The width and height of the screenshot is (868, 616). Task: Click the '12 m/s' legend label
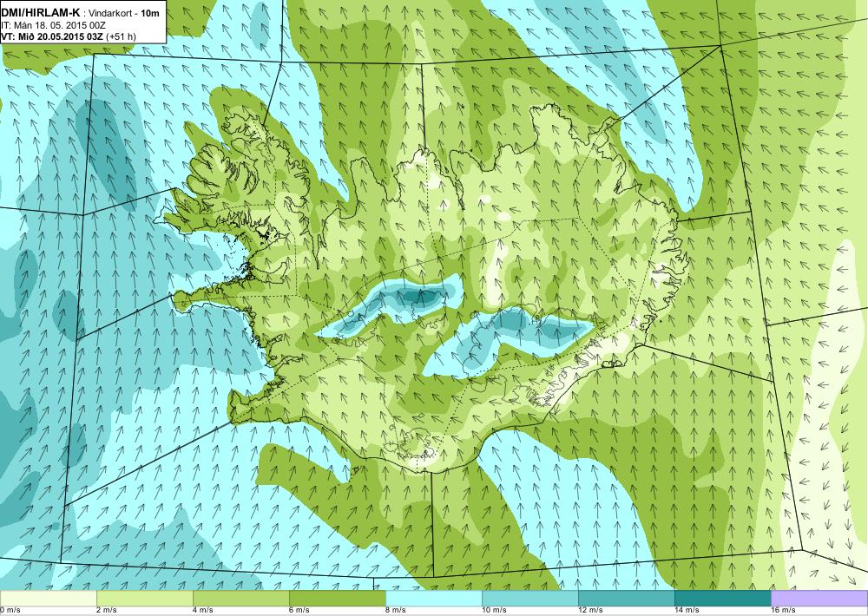[x=590, y=611]
